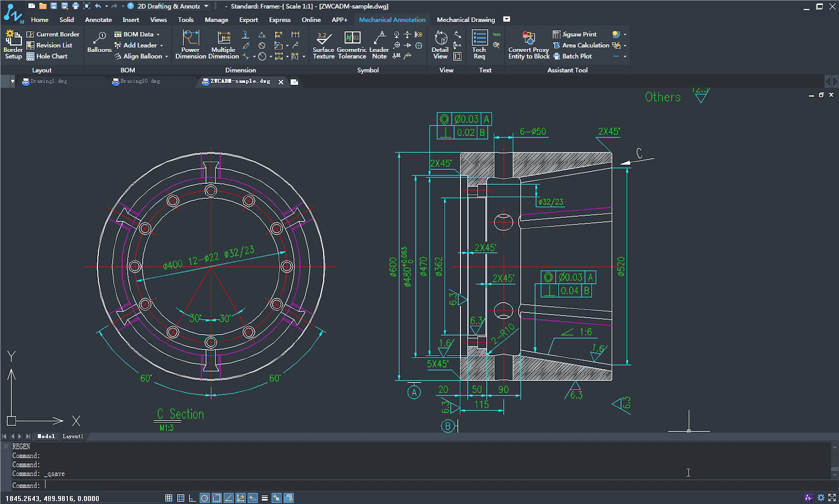Toggle polar tracking in status bar
The image size is (839, 504).
pyautogui.click(x=204, y=498)
